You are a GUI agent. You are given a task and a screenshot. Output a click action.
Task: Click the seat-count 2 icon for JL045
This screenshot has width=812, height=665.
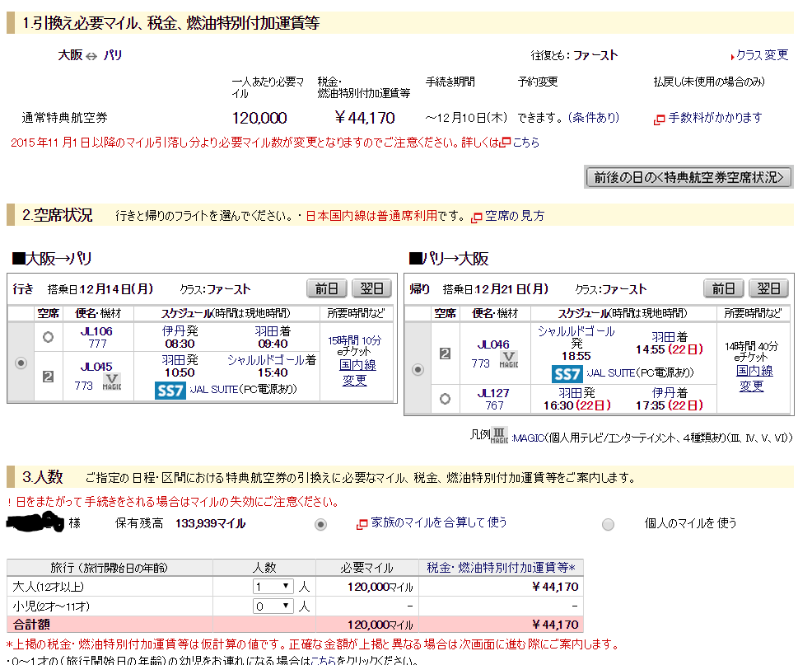(48, 377)
